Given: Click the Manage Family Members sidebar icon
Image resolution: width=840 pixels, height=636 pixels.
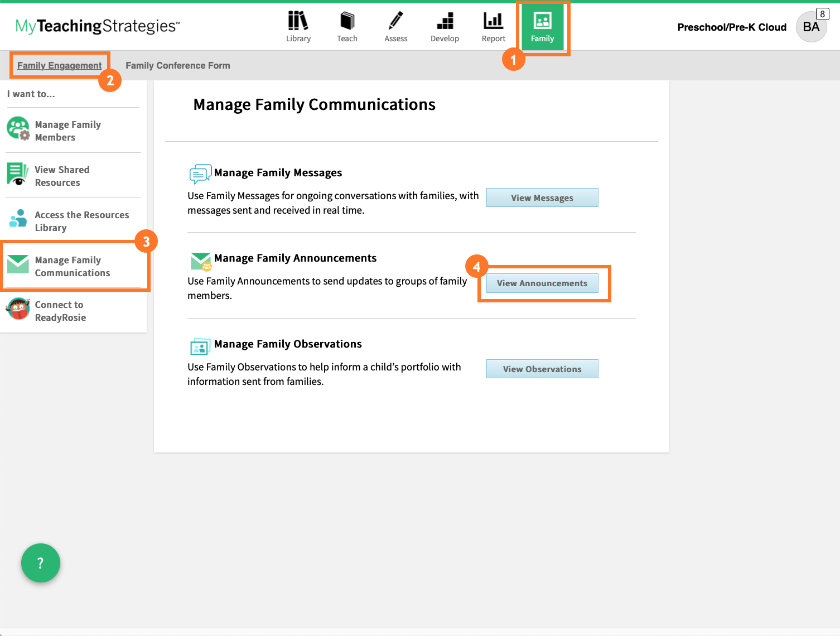Looking at the screenshot, I should (17, 128).
